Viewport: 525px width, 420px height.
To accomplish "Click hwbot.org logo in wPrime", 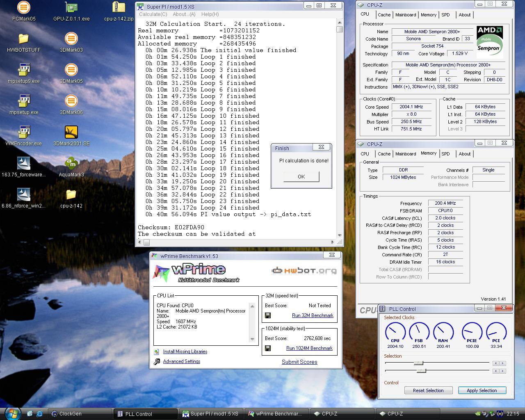I will pos(304,270).
